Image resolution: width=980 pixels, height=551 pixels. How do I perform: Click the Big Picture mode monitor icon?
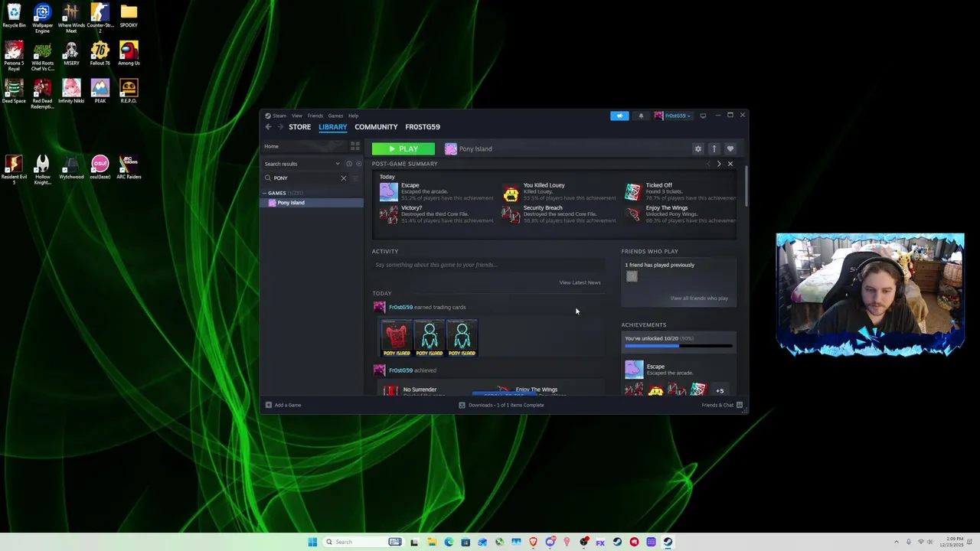703,116
